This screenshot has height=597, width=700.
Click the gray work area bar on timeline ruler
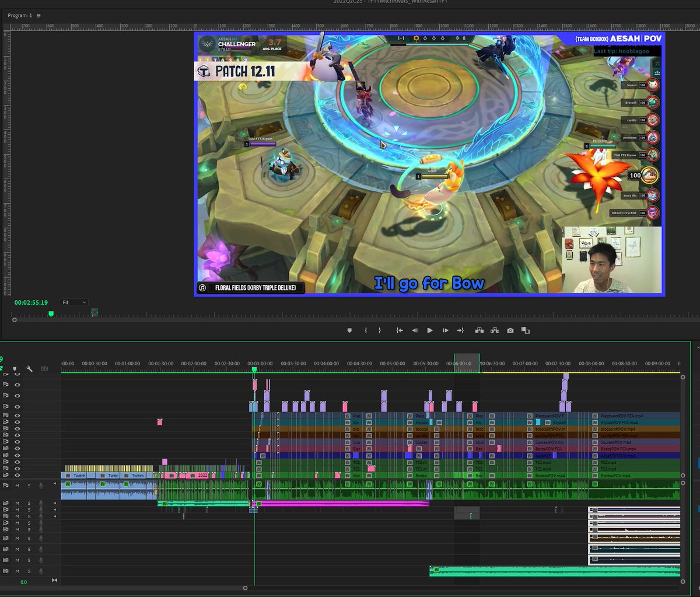[x=467, y=362]
